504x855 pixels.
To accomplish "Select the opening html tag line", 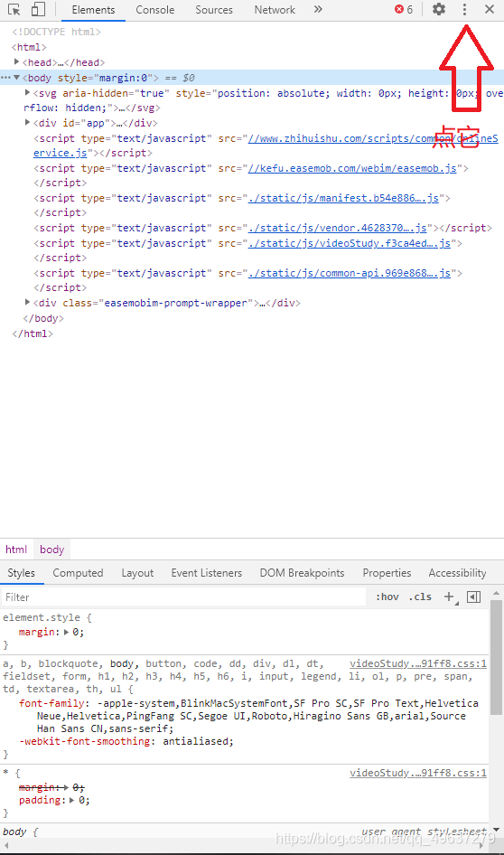I will pos(29,47).
